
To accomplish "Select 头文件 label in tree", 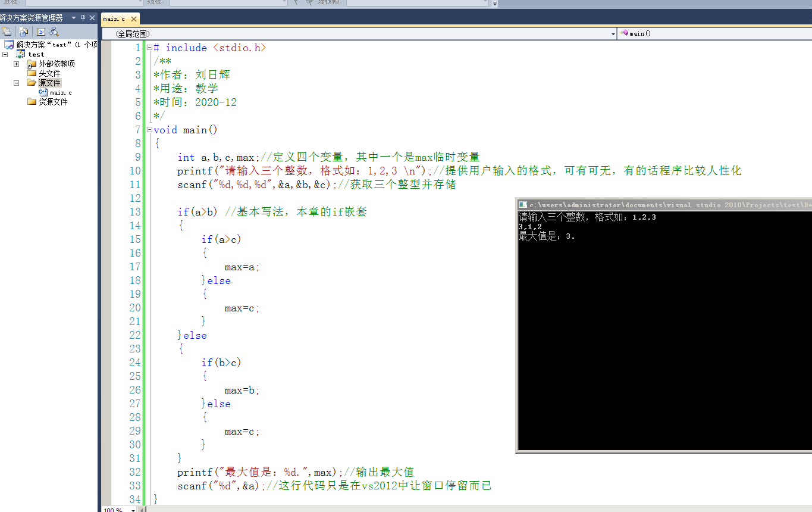I will pos(50,73).
